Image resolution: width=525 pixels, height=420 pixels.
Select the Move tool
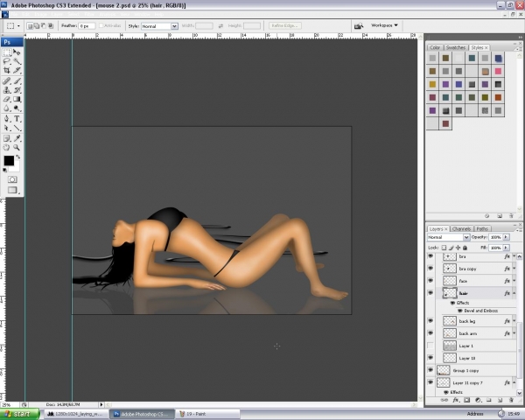pos(17,52)
